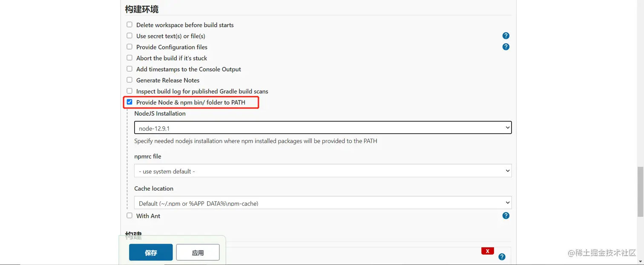Click the 应用 apply button

click(198, 252)
